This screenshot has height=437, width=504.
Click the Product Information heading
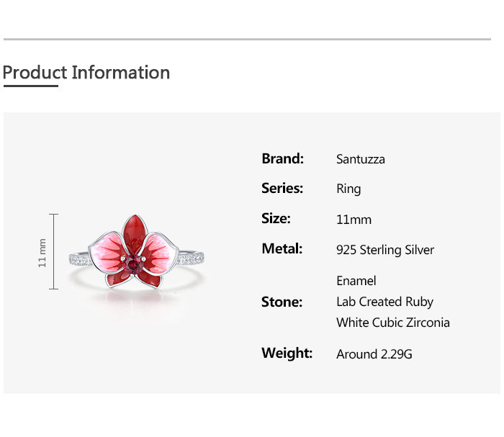86,73
